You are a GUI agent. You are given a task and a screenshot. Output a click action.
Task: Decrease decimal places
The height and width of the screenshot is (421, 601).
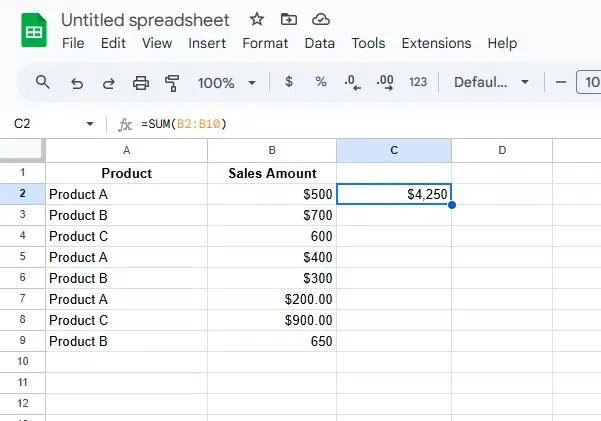click(352, 82)
